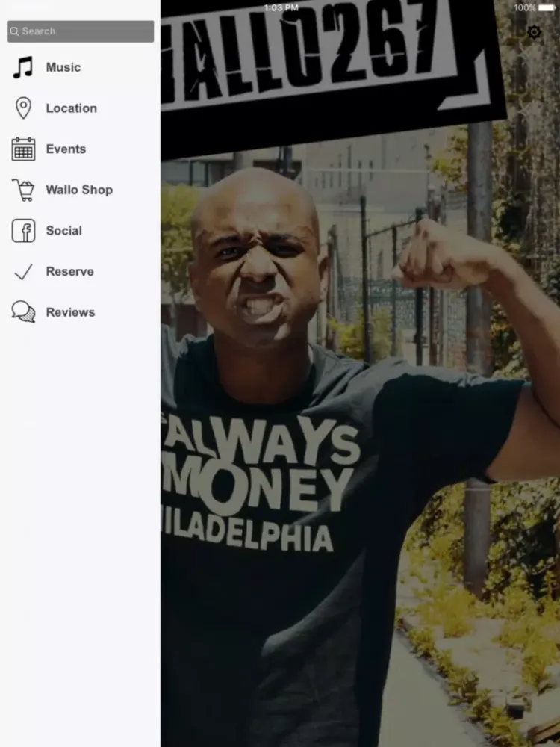
Task: Tap the 1:03 PM clock
Action: click(281, 7)
